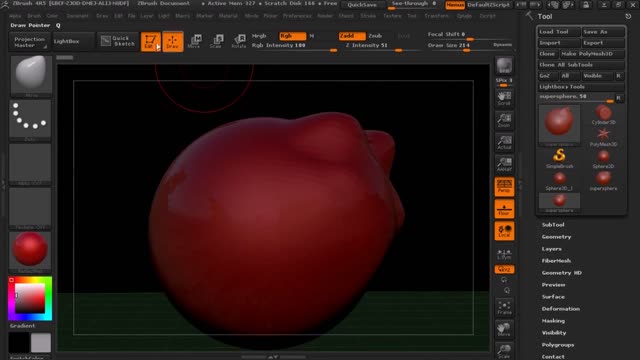Screen dimensions: 640x360
Task: Toggle Zsub sculpt mode
Action: pos(375,36)
